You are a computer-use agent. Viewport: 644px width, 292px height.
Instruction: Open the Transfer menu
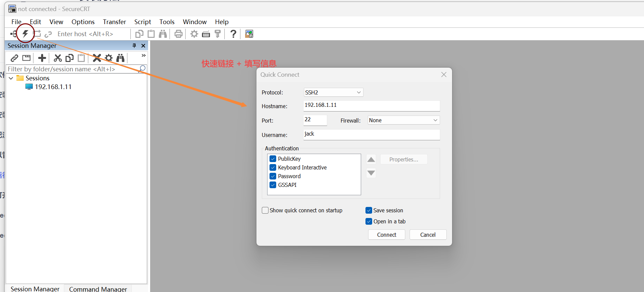coord(114,22)
